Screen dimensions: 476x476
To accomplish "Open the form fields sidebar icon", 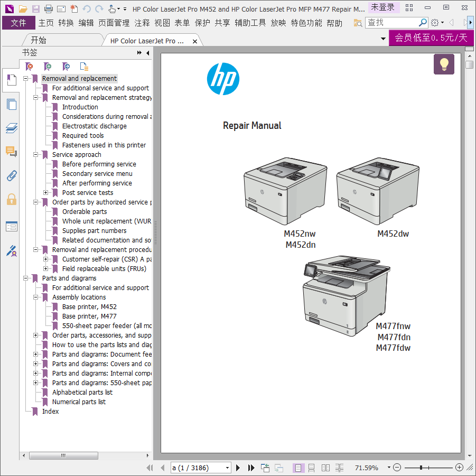I will [11, 226].
